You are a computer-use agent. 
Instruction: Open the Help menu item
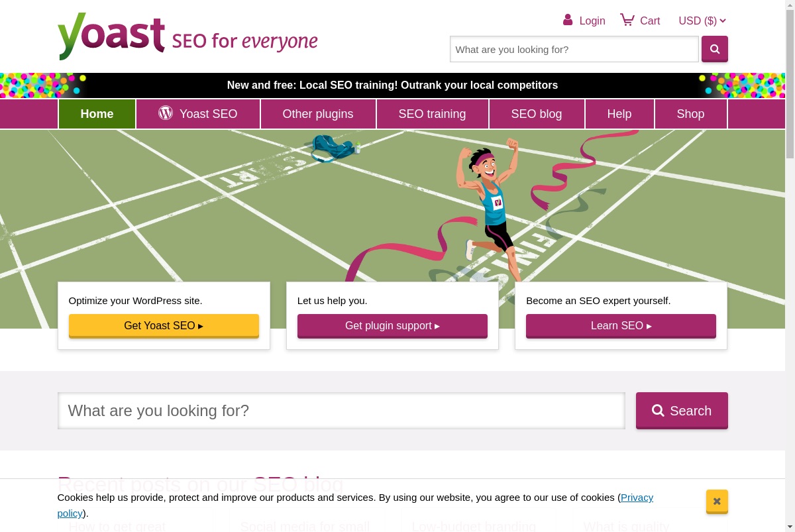coord(619,114)
